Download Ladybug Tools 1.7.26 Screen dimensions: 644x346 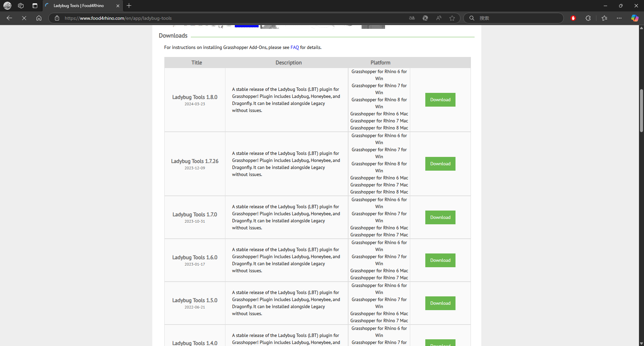tap(440, 164)
